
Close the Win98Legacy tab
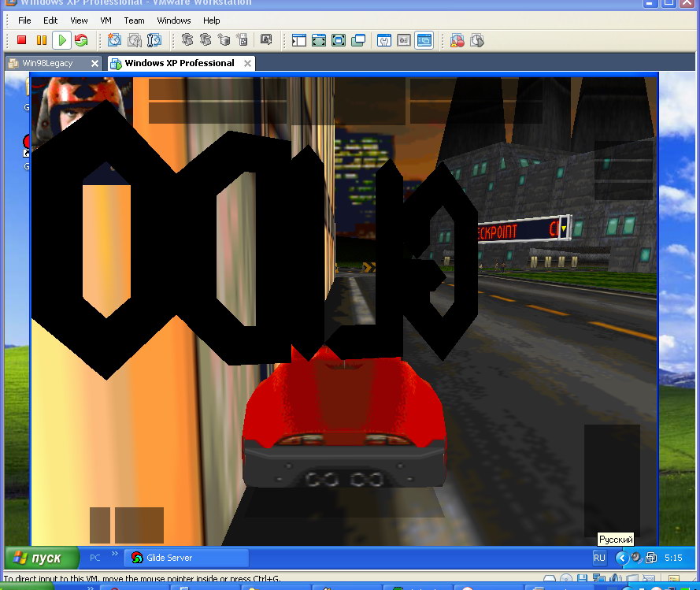click(x=94, y=64)
